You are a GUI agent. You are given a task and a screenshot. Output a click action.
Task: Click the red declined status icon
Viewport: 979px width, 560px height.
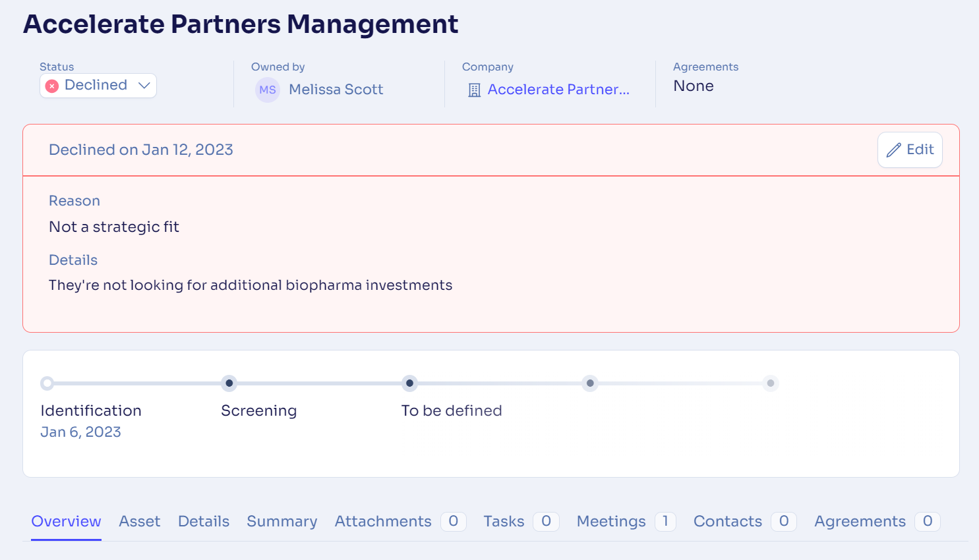(x=52, y=86)
